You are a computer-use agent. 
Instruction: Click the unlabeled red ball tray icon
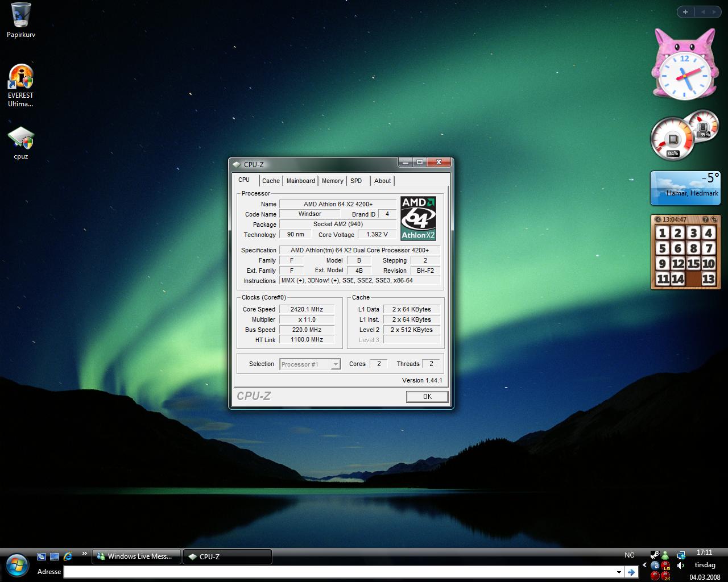coord(655,576)
